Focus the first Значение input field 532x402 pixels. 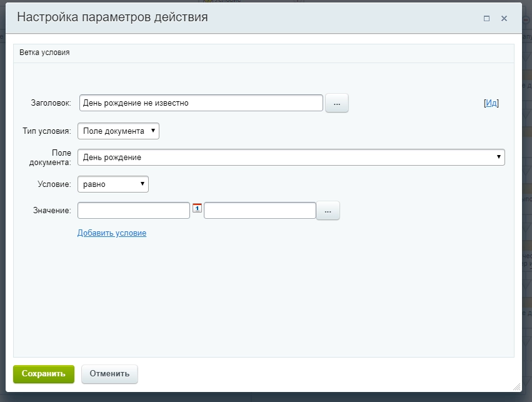[x=133, y=211]
